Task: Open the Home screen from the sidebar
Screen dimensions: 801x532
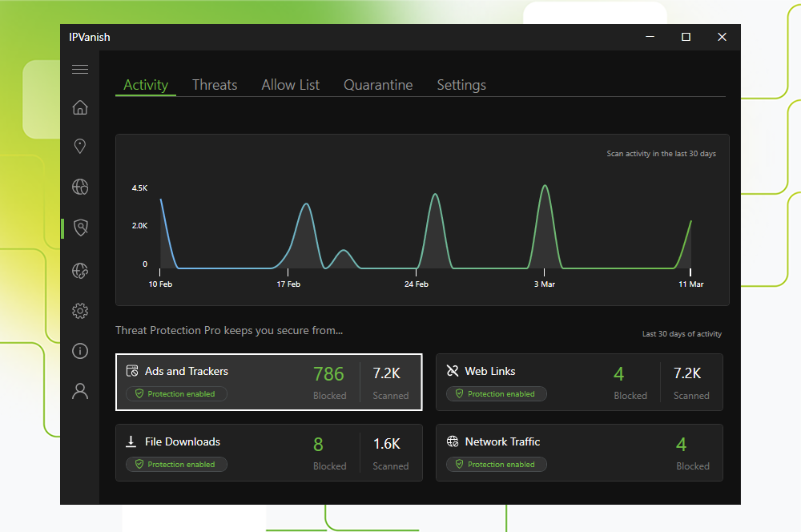Action: (x=80, y=107)
